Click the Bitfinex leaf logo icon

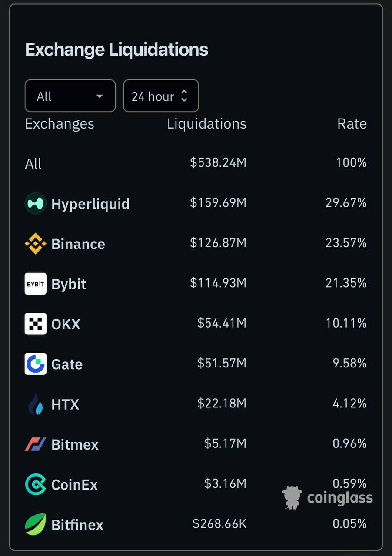(35, 524)
